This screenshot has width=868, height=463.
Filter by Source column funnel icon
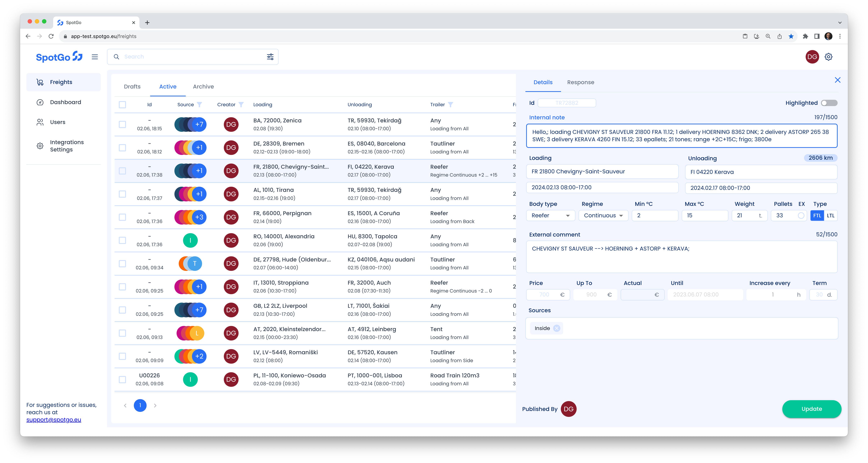[x=199, y=105]
